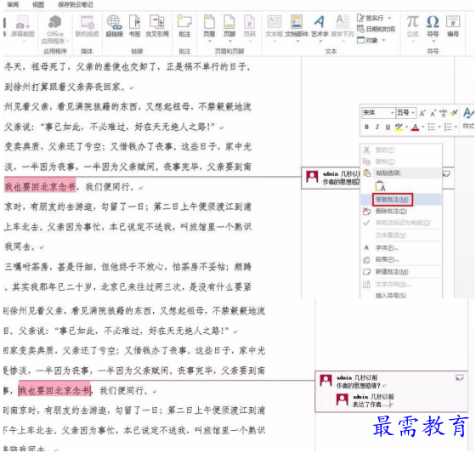Choose the keep-text-only paste option icon
The width and height of the screenshot is (476, 453).
(380, 185)
